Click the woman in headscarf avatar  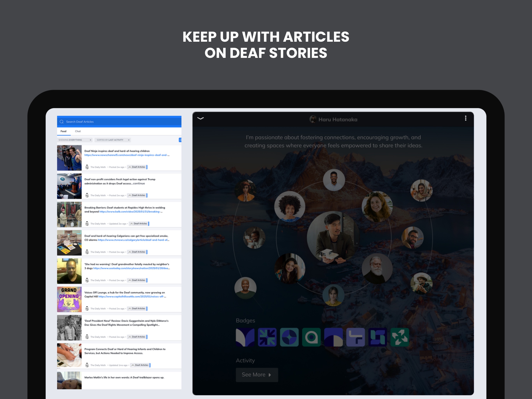click(421, 190)
